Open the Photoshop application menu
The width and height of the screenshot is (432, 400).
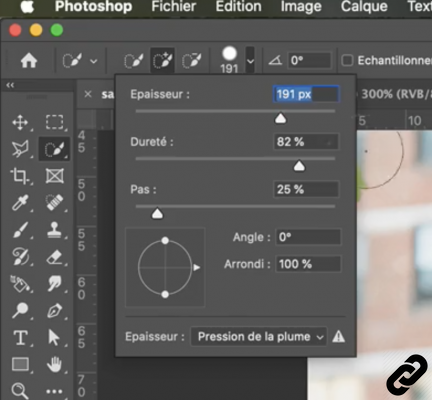[93, 7]
